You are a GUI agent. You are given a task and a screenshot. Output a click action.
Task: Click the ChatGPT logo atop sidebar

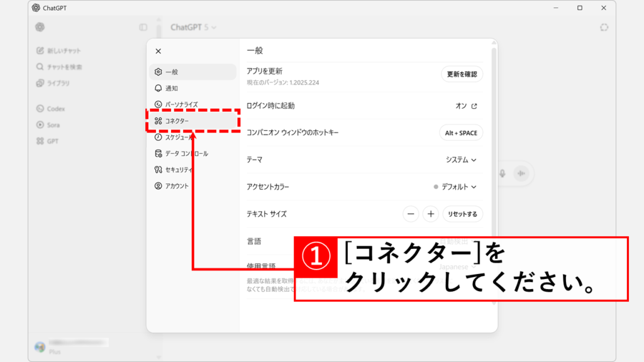pos(40,27)
